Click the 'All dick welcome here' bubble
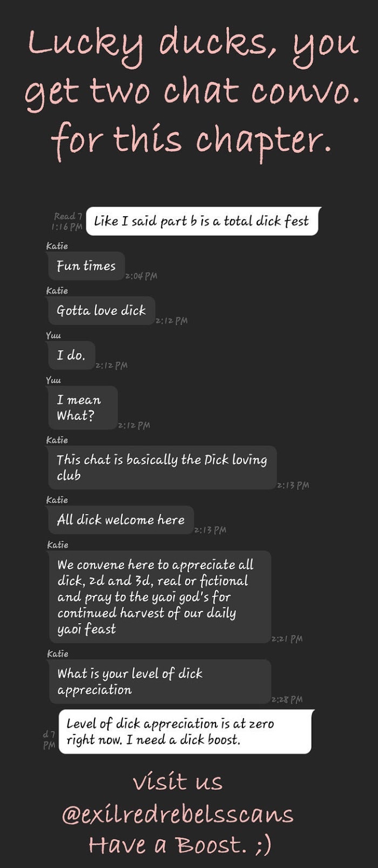The height and width of the screenshot is (868, 378). point(121,520)
